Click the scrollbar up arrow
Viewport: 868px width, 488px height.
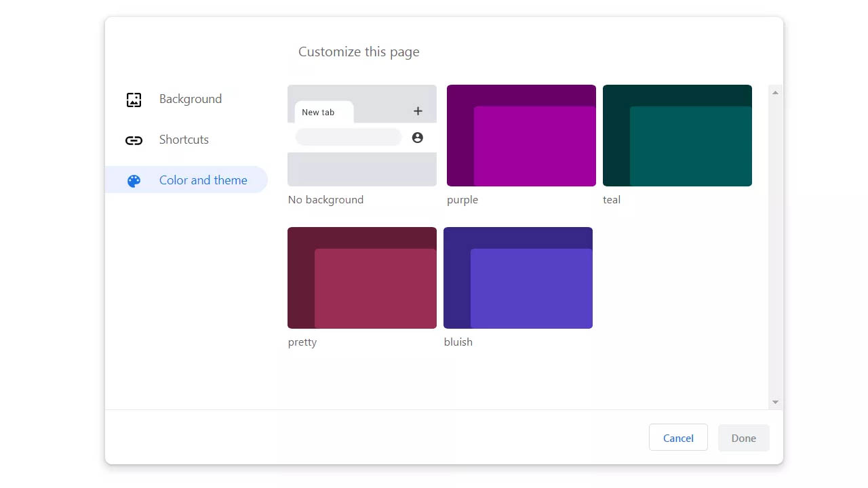coord(774,91)
